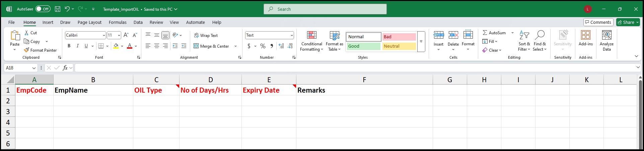Select the OIL Type header cell
Image resolution: width=644 pixels, height=151 pixels.
[x=156, y=90]
